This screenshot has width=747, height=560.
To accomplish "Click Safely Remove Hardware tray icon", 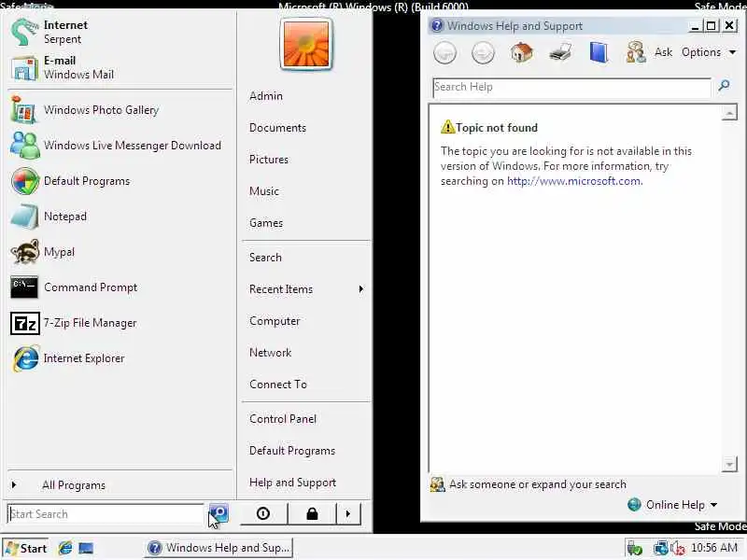I will (x=635, y=548).
